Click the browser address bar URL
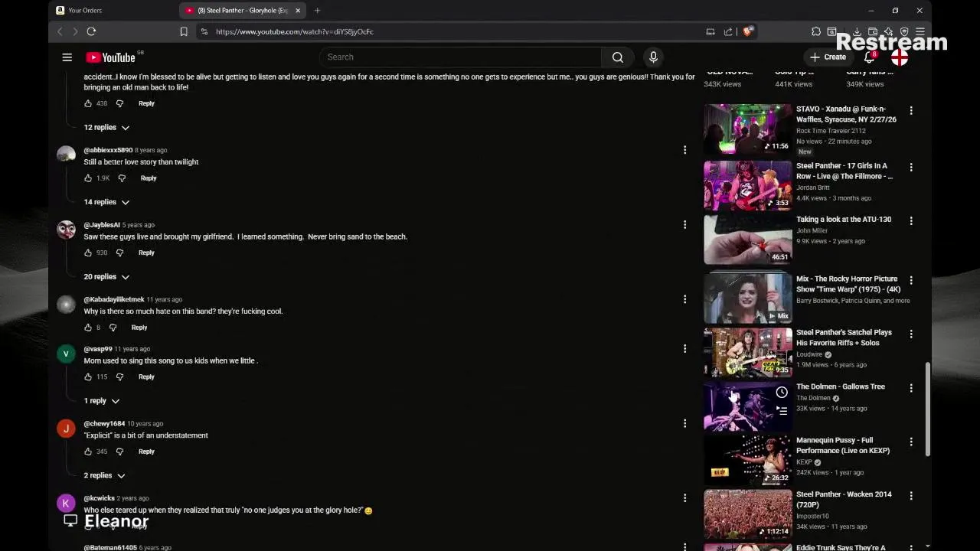The width and height of the screenshot is (980, 551). coord(294,31)
